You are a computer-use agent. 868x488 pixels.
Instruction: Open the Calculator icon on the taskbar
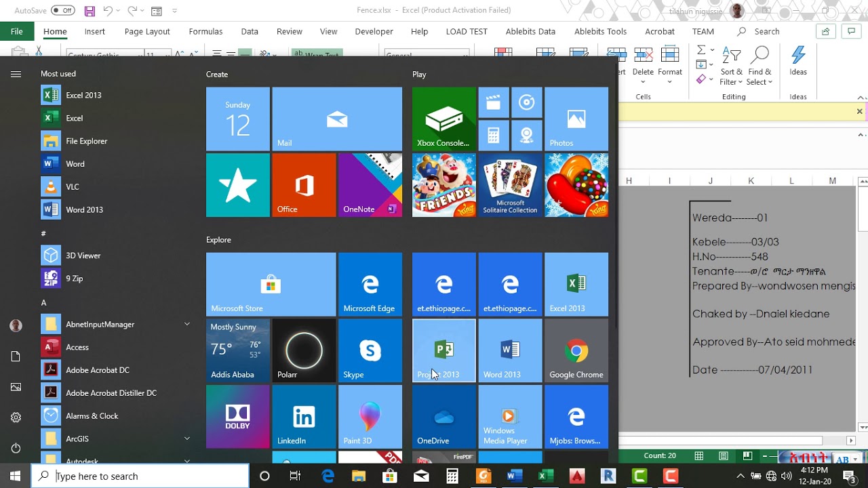pos(452,476)
